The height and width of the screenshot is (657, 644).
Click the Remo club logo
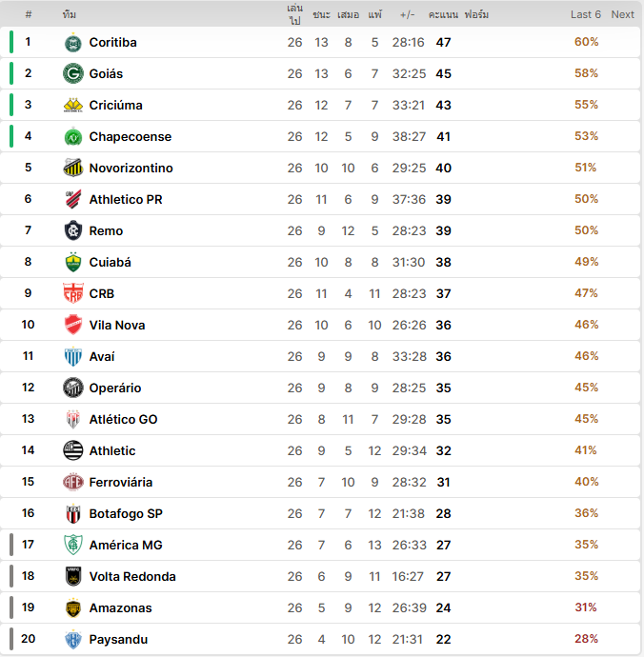coord(73,231)
